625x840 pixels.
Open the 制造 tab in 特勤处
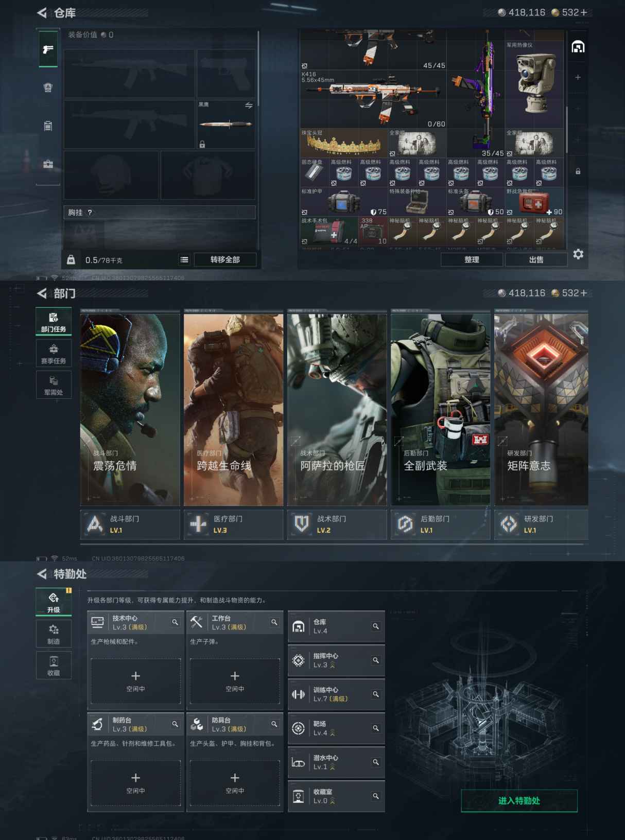54,634
